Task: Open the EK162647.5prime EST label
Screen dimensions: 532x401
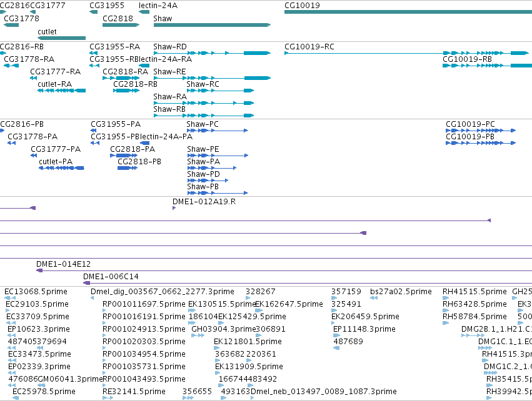Action: [x=289, y=304]
